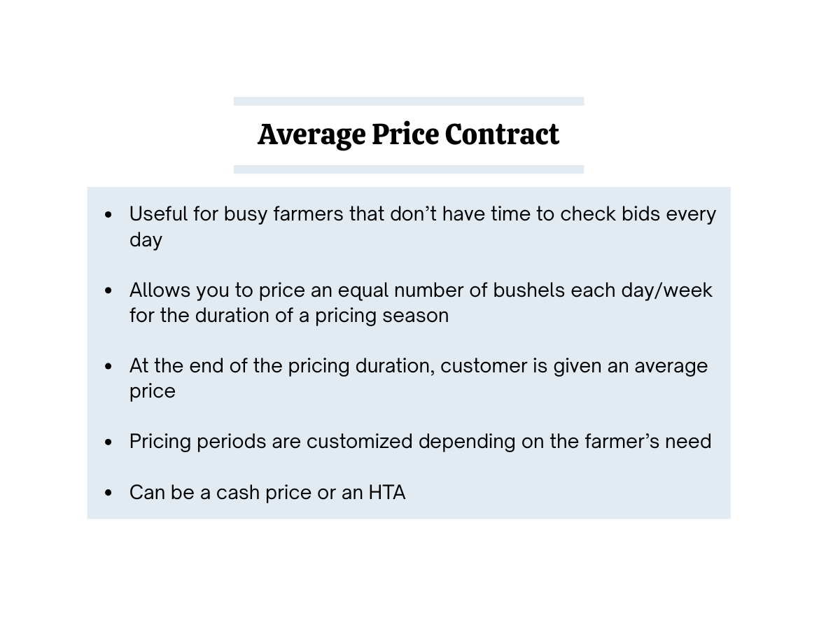Viewport: 840px width, 630px height.
Task: Select the "Average Price Contract" title text
Action: point(408,135)
